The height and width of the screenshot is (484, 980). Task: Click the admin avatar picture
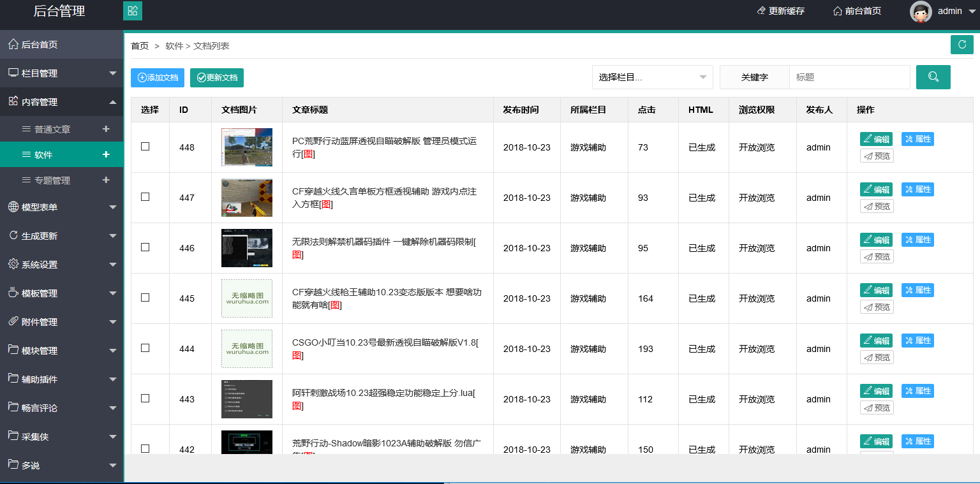tap(920, 11)
